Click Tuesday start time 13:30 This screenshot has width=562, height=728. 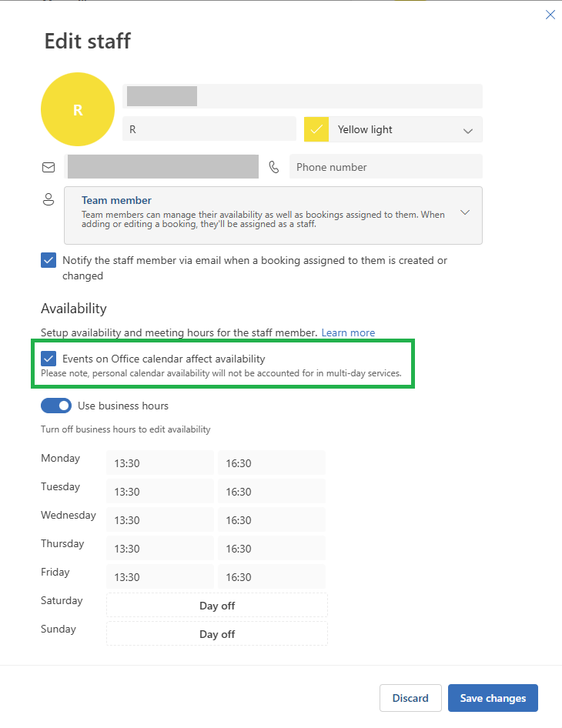pyautogui.click(x=160, y=491)
